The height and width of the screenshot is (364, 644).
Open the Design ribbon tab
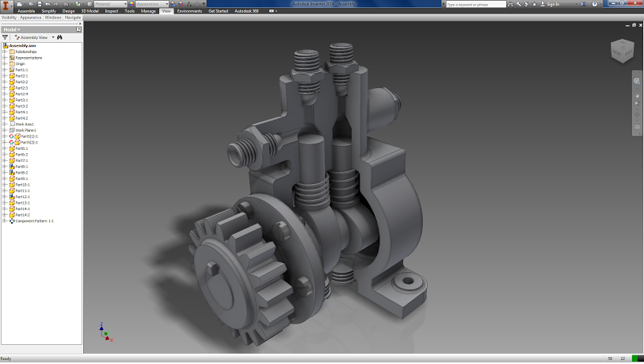pyautogui.click(x=69, y=11)
